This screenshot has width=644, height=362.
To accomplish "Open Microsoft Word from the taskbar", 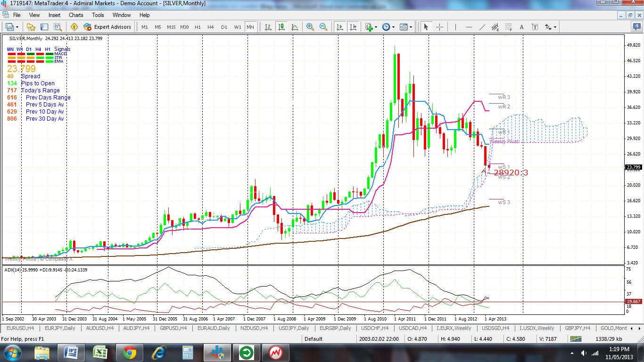I will [x=71, y=353].
